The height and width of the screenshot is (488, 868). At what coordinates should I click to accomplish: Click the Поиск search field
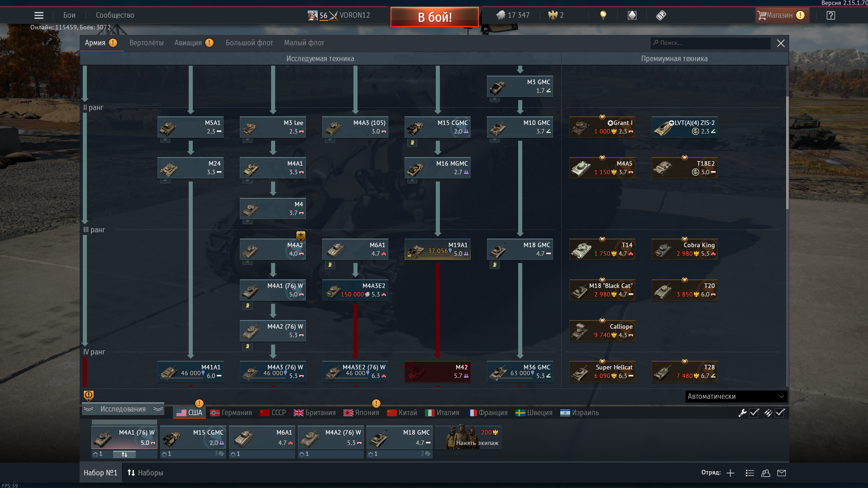(711, 43)
